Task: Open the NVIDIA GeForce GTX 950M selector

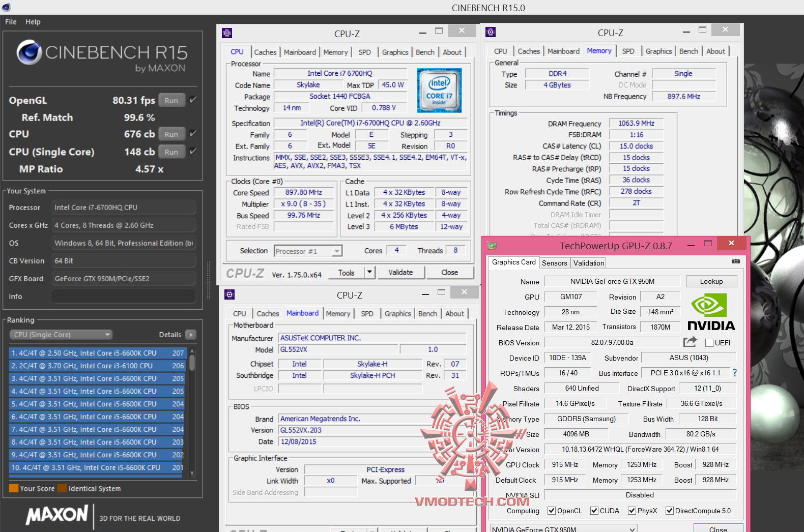Action: tap(563, 529)
